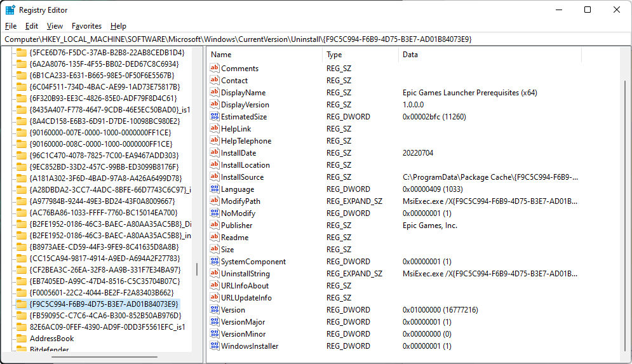Viewport: 632px width, 364px height.
Task: Select the {8435A407-F778-4647-9CDB-46E5EC50BAD0}_is1 key
Action: click(110, 110)
